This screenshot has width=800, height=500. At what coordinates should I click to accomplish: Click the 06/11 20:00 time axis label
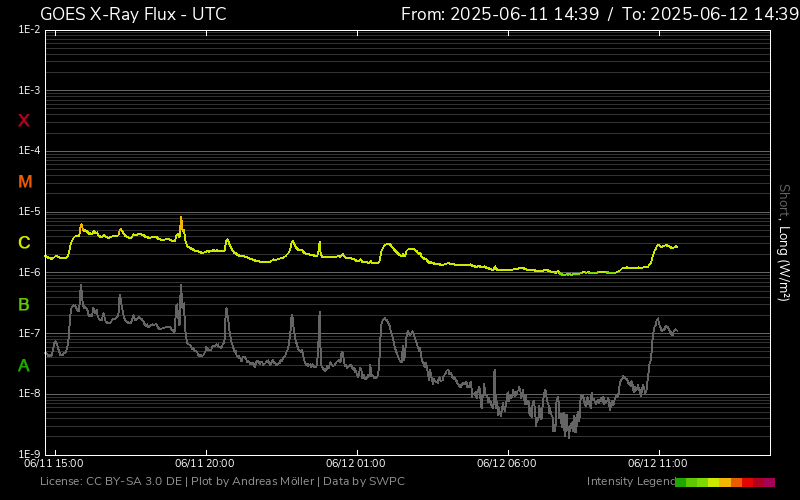204,463
